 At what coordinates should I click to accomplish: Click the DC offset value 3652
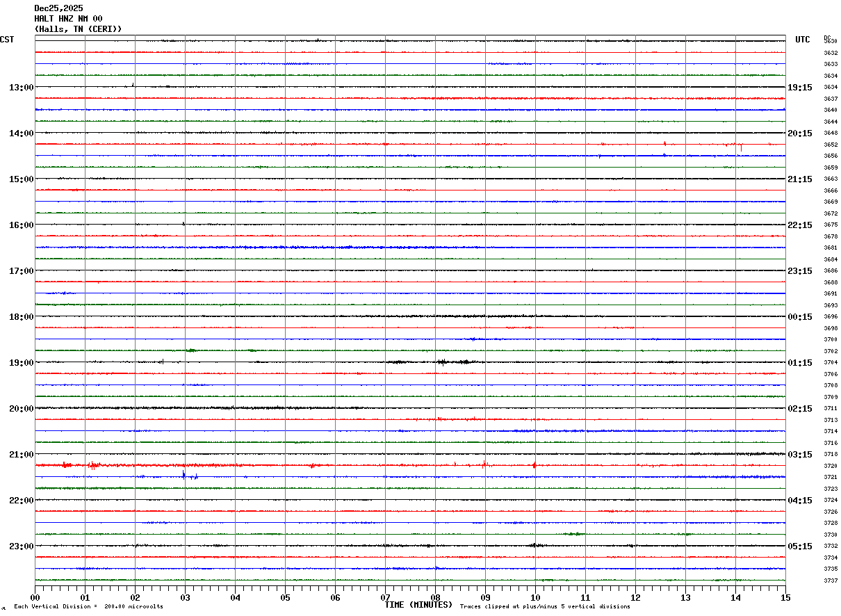click(x=831, y=145)
